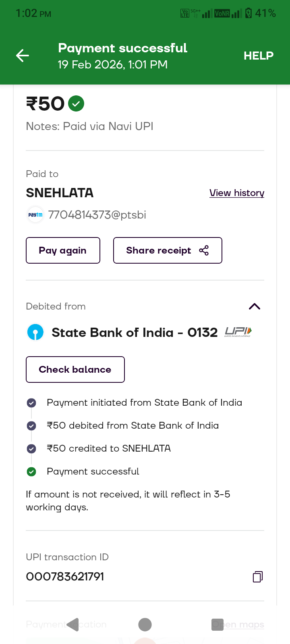Image resolution: width=290 pixels, height=644 pixels.
Task: Tap the back arrow in header
Action: point(23,56)
